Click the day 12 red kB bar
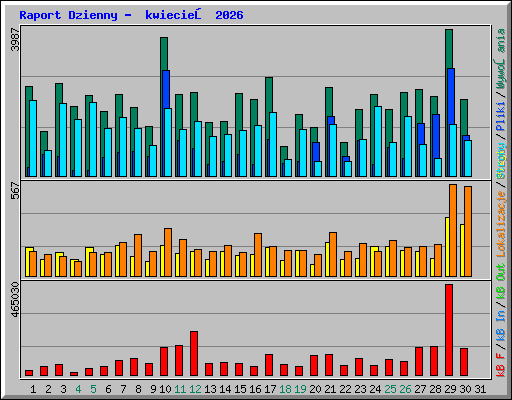 [x=194, y=354]
